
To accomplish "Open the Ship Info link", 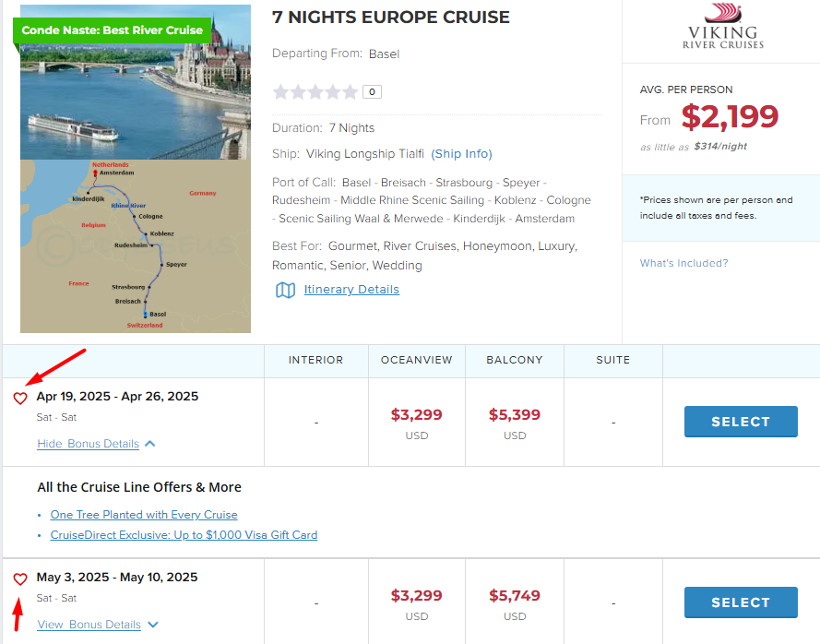I will (462, 154).
